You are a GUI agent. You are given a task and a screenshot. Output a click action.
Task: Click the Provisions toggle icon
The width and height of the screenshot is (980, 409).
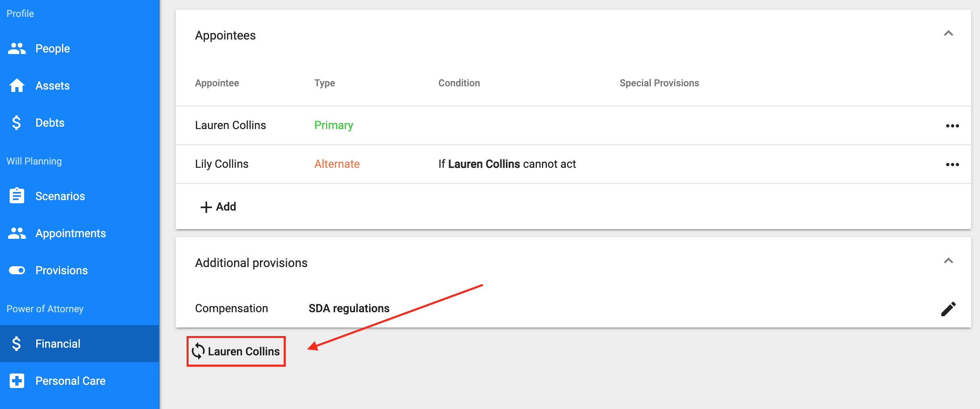tap(17, 270)
